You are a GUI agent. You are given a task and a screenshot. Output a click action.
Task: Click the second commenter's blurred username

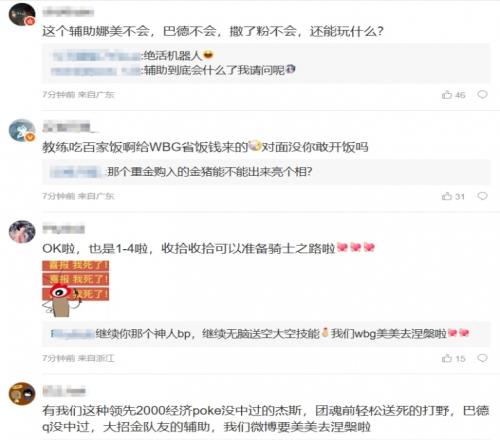(x=69, y=127)
